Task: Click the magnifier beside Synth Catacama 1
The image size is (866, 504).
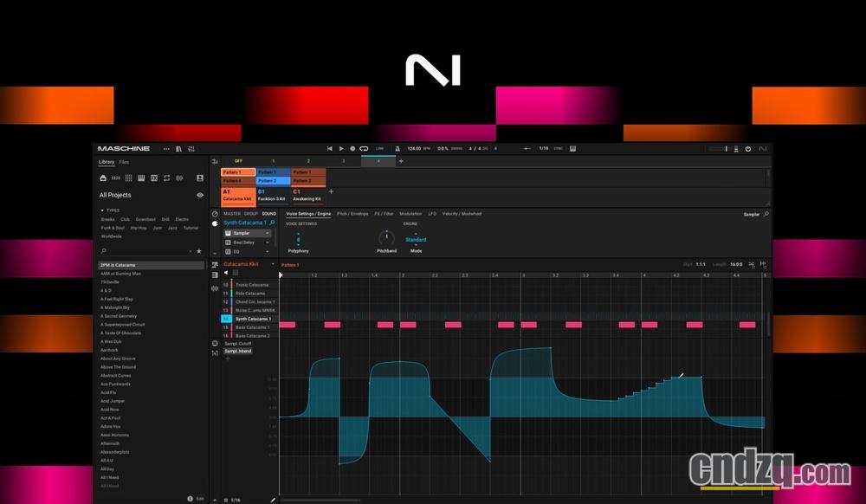Action: (x=272, y=223)
